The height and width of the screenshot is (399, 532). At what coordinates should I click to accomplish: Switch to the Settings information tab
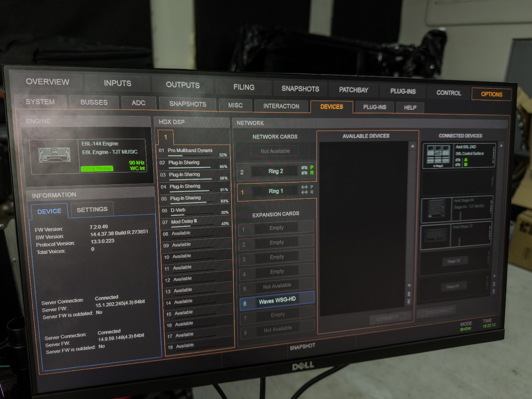click(x=92, y=209)
